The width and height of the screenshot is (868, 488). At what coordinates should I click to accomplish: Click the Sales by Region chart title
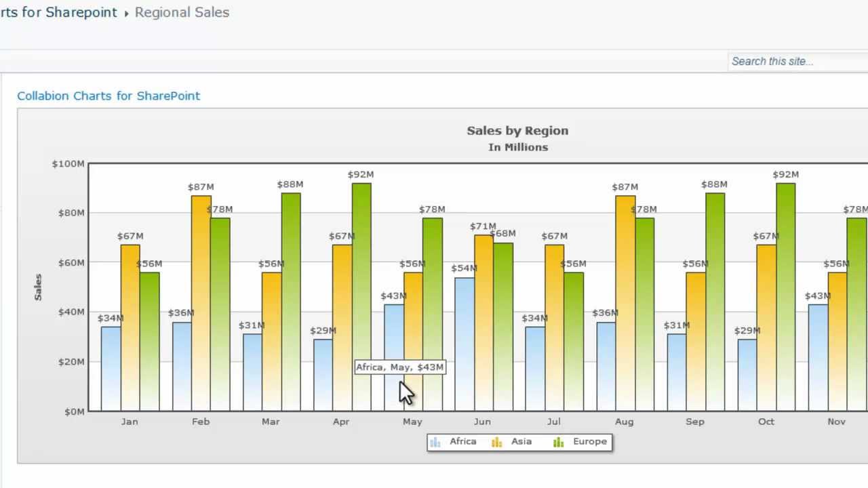tap(517, 131)
